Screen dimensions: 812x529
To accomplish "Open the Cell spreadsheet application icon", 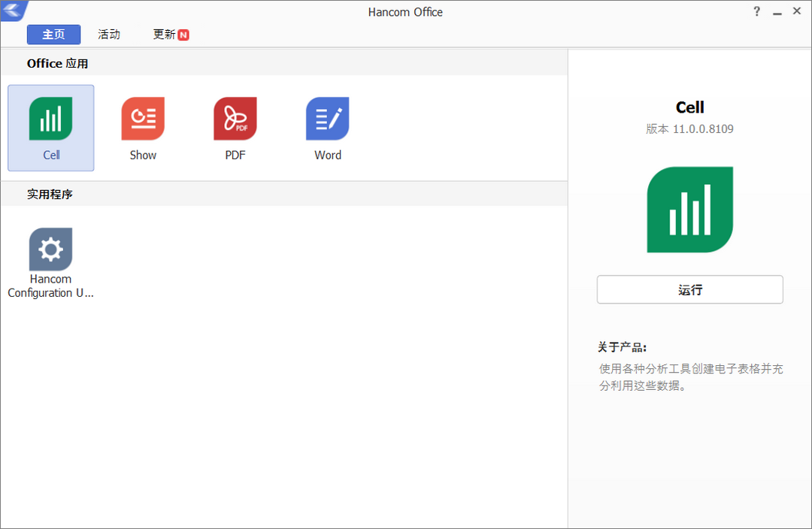I will (50, 119).
